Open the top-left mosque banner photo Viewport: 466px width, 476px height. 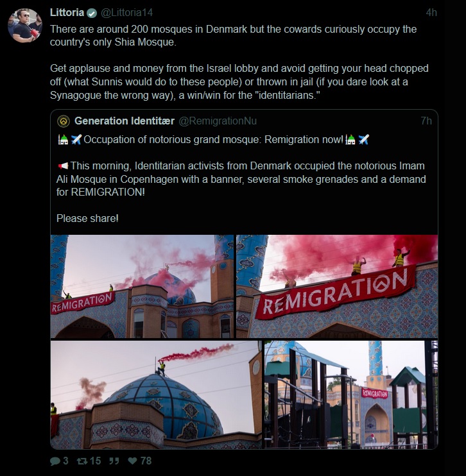[x=142, y=286]
